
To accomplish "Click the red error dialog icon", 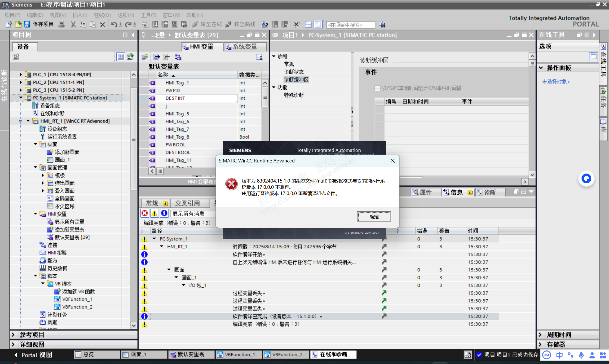I will tap(231, 184).
